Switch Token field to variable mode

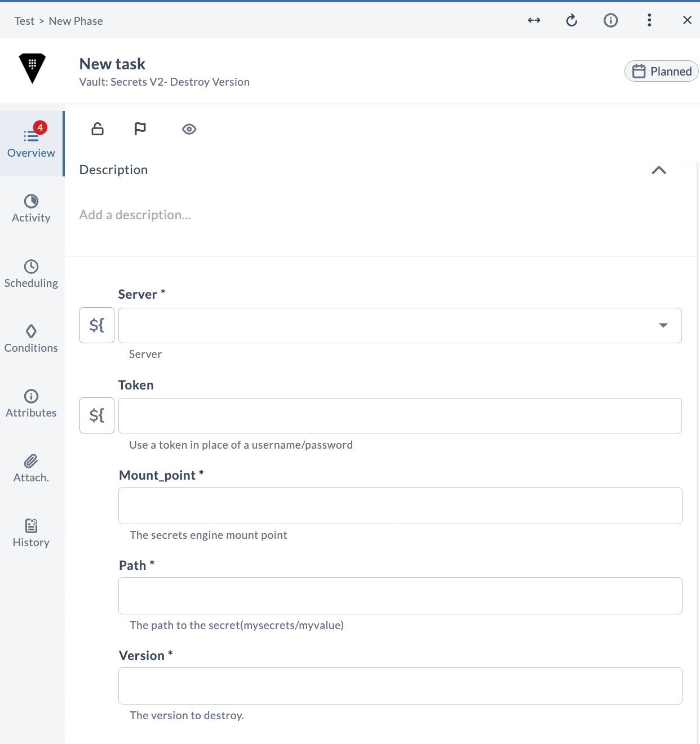pyautogui.click(x=97, y=415)
